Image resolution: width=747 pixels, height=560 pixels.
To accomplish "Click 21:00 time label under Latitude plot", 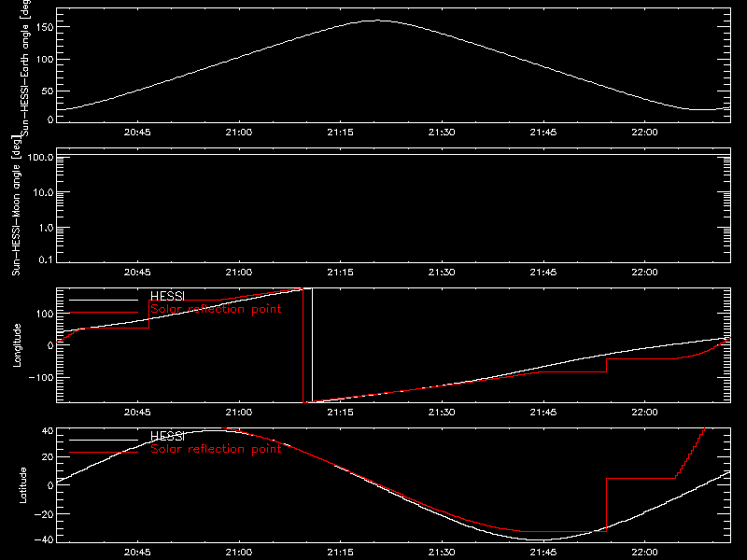I will click(x=239, y=553).
